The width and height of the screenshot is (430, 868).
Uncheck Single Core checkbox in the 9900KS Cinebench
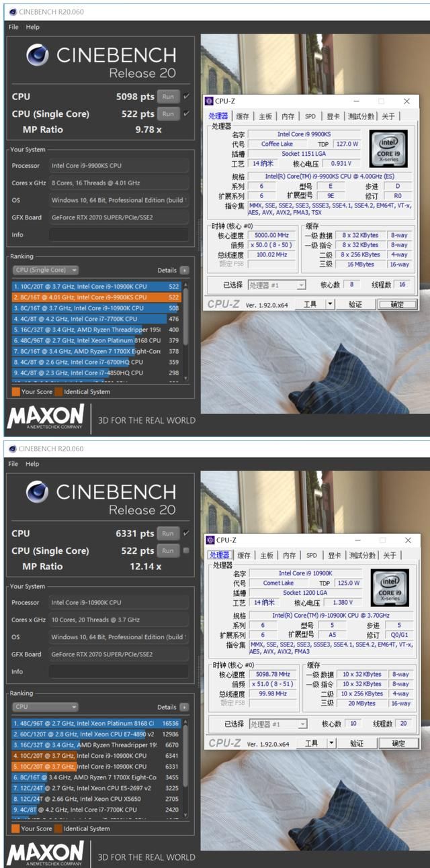pos(186,113)
